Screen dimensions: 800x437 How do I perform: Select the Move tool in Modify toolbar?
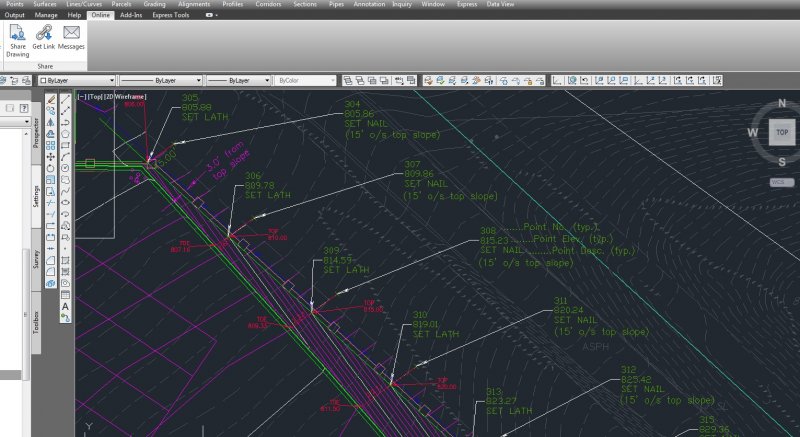click(51, 157)
